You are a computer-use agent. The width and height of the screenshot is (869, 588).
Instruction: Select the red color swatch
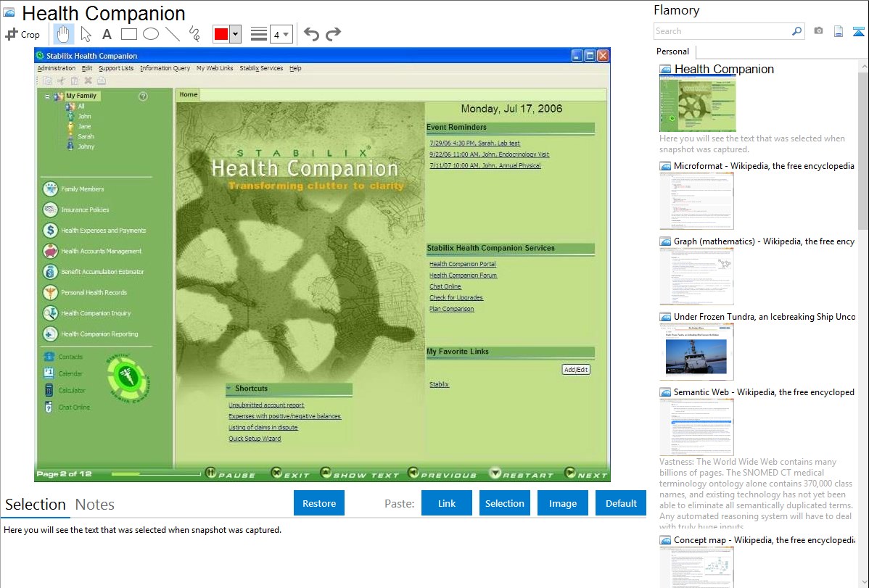[x=221, y=34]
